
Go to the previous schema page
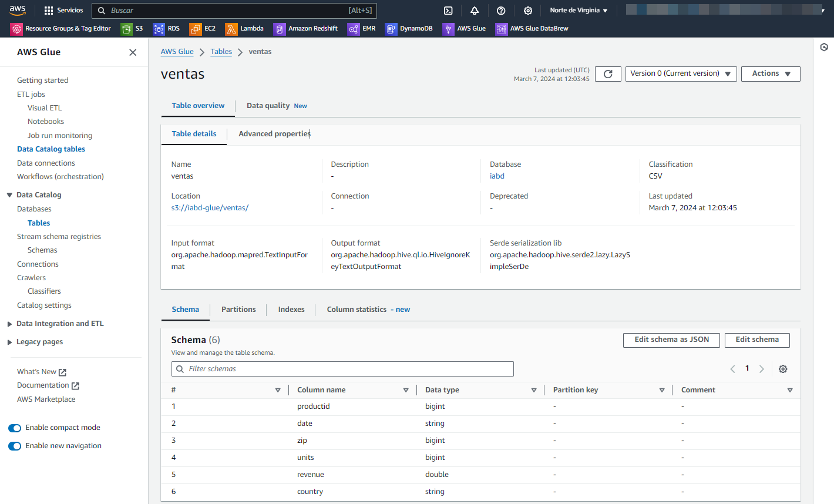(732, 369)
